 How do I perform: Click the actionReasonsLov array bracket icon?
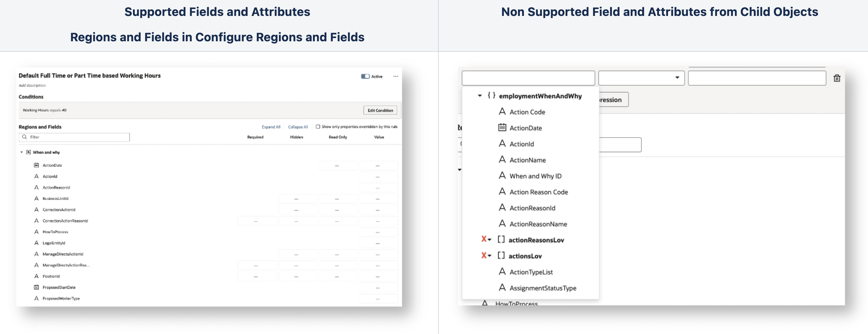click(501, 239)
